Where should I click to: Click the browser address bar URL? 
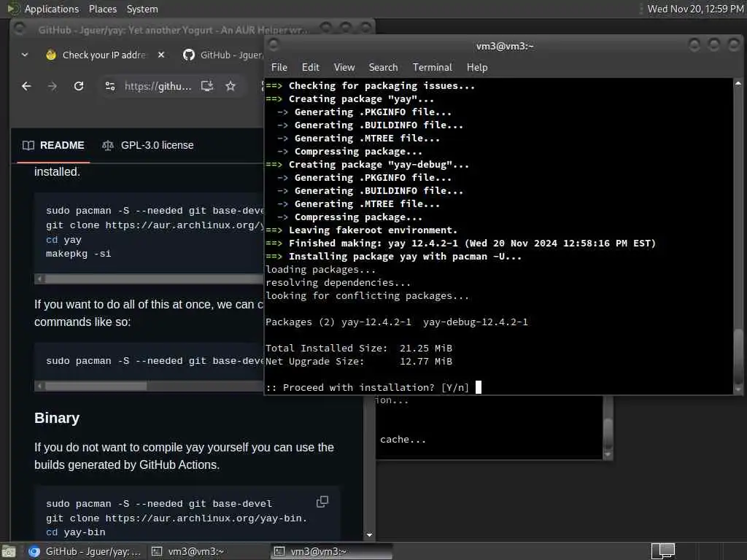point(158,86)
